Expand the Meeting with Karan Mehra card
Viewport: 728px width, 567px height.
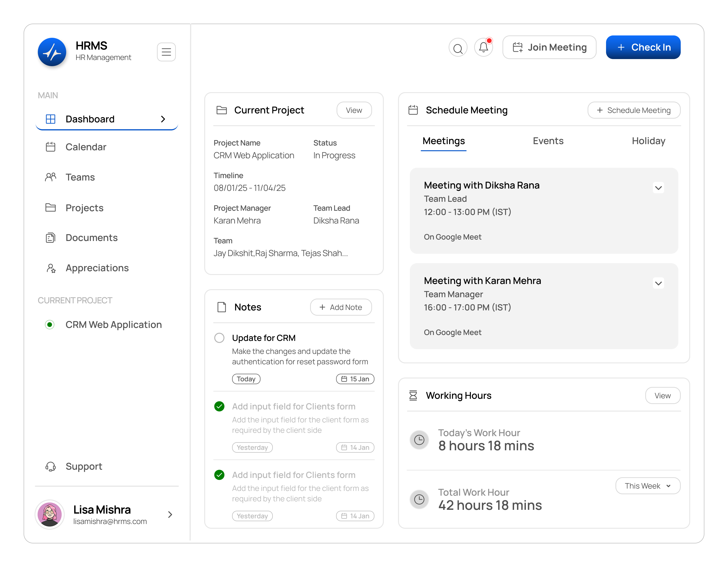tap(658, 283)
